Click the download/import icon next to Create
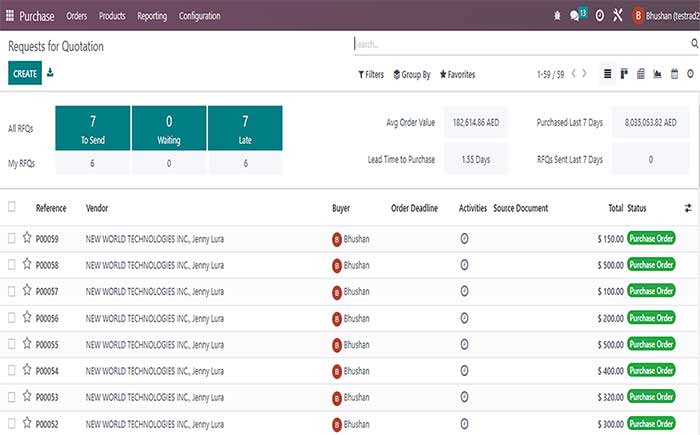This screenshot has height=435, width=700. (x=50, y=72)
